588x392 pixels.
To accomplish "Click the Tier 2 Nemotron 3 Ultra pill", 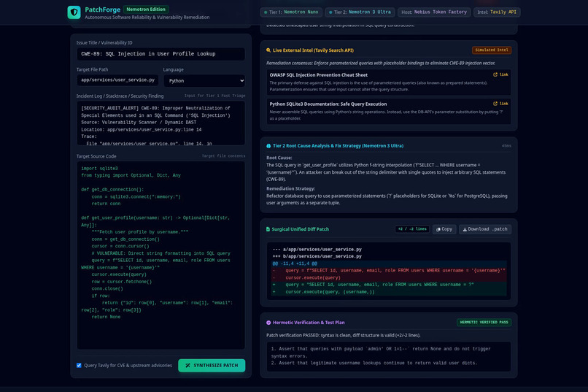I will [x=360, y=12].
